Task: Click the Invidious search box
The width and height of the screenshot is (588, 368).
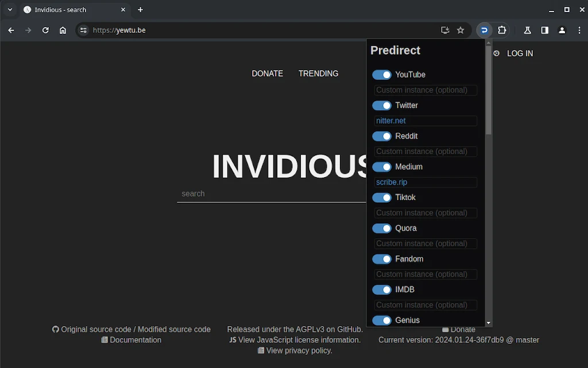Action: click(272, 194)
